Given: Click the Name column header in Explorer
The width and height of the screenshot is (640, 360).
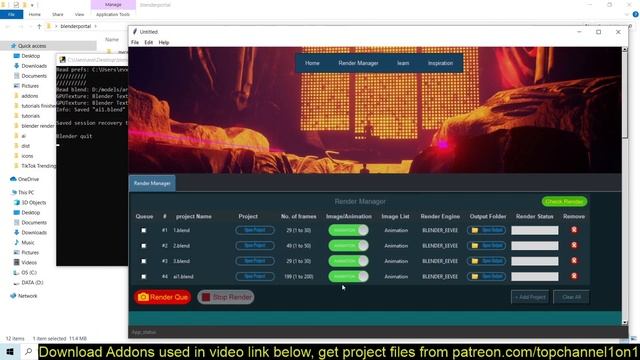Looking at the screenshot, I should pyautogui.click(x=112, y=40).
